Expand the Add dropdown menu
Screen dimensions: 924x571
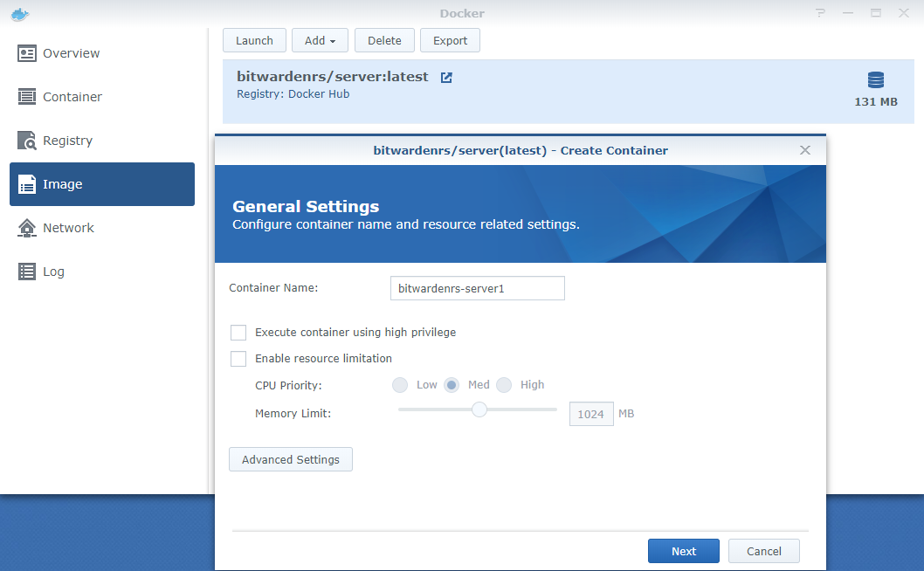pyautogui.click(x=320, y=41)
